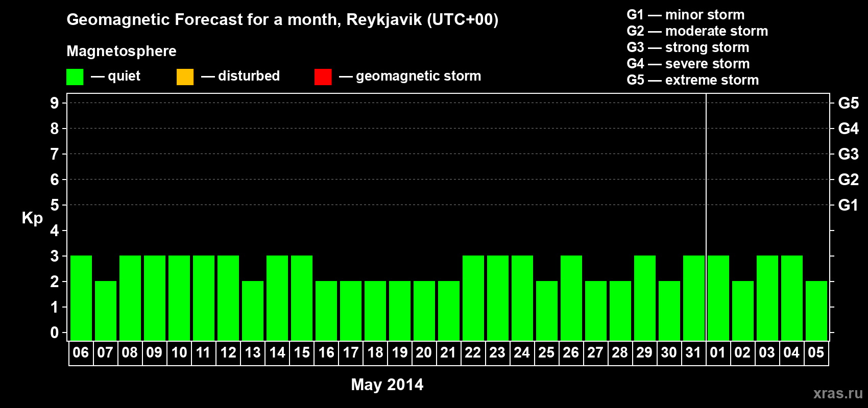868x408 pixels.
Task: Click the 'G5 — extreme storm' legend text
Action: pyautogui.click(x=693, y=80)
